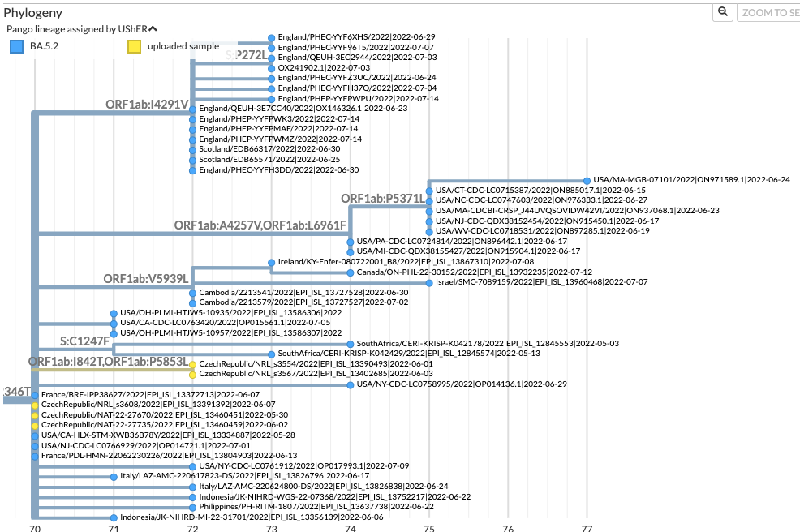Click node for Indonesia/JK-NIHRD-WGS-22-07368
Image resolution: width=800 pixels, height=532 pixels.
(192, 497)
